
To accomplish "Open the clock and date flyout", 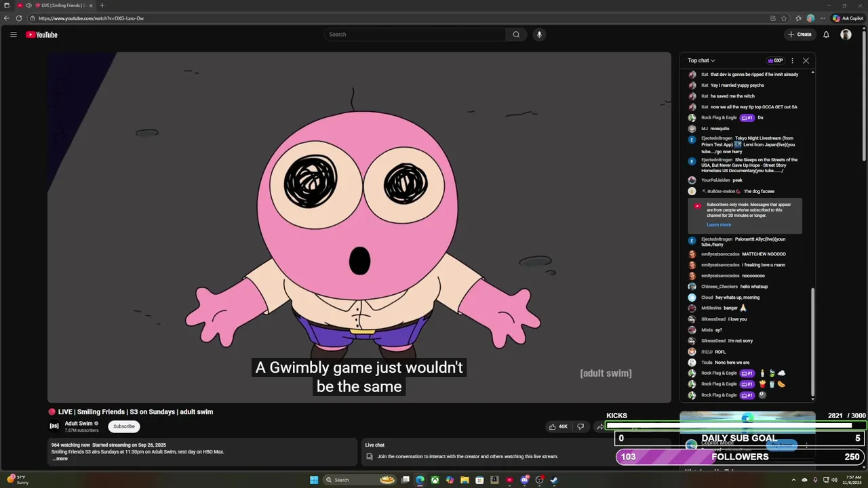I will tap(853, 480).
